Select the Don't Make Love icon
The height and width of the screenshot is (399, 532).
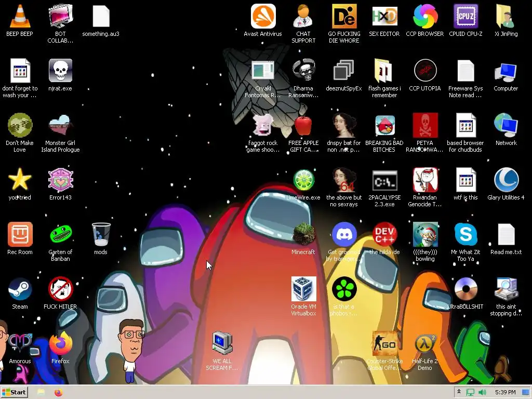coord(20,126)
